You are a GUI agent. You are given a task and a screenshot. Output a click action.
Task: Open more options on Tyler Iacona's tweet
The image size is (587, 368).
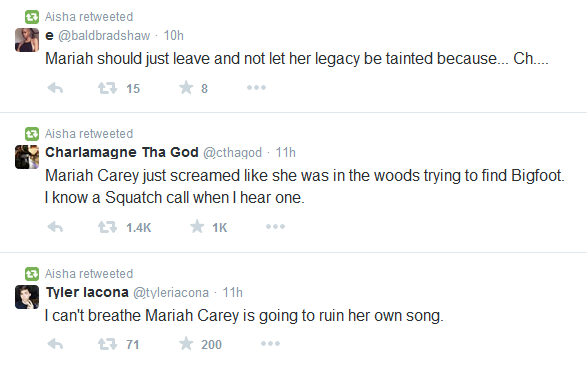coord(271,344)
